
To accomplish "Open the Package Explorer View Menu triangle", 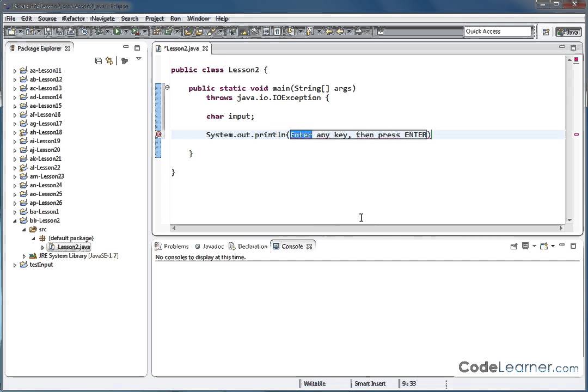I will 138,59.
